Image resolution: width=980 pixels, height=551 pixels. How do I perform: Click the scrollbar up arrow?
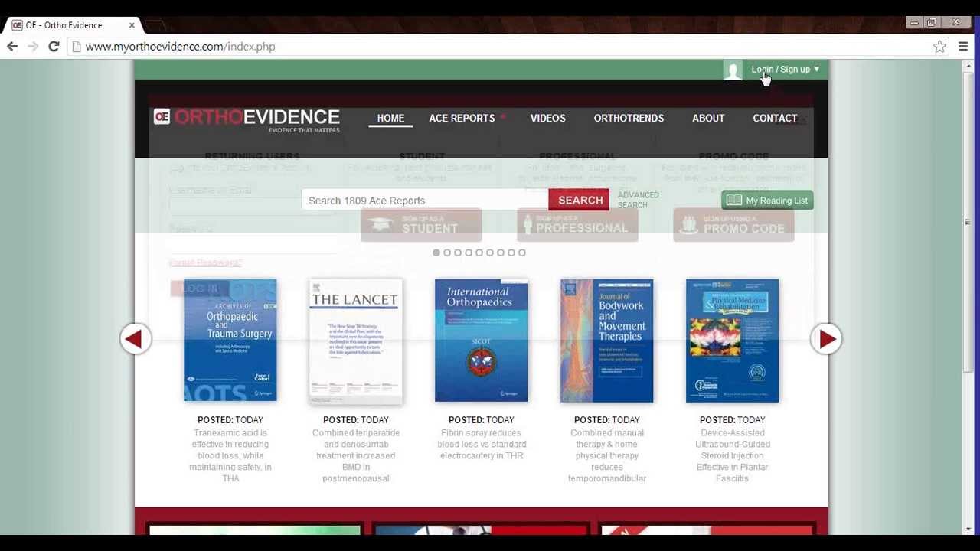pyautogui.click(x=967, y=65)
